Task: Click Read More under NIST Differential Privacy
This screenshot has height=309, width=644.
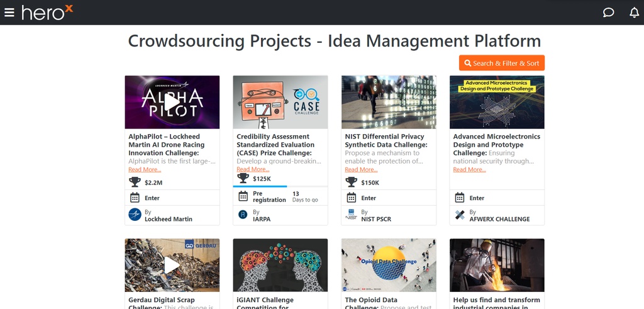Action: [x=361, y=170]
